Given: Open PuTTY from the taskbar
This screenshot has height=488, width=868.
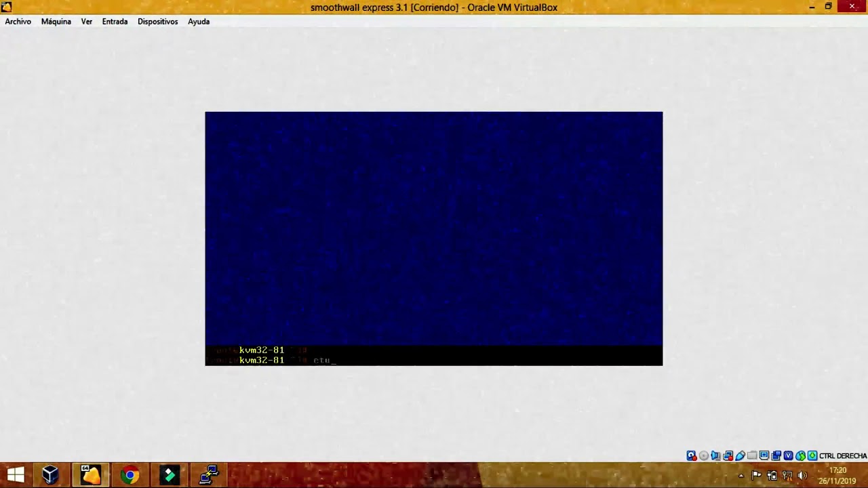Looking at the screenshot, I should [209, 475].
